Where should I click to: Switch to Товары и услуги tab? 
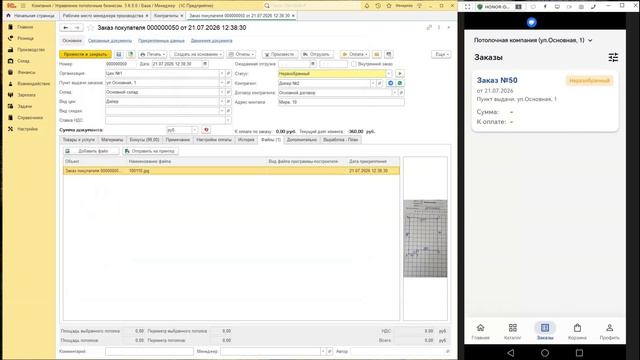pyautogui.click(x=78, y=140)
